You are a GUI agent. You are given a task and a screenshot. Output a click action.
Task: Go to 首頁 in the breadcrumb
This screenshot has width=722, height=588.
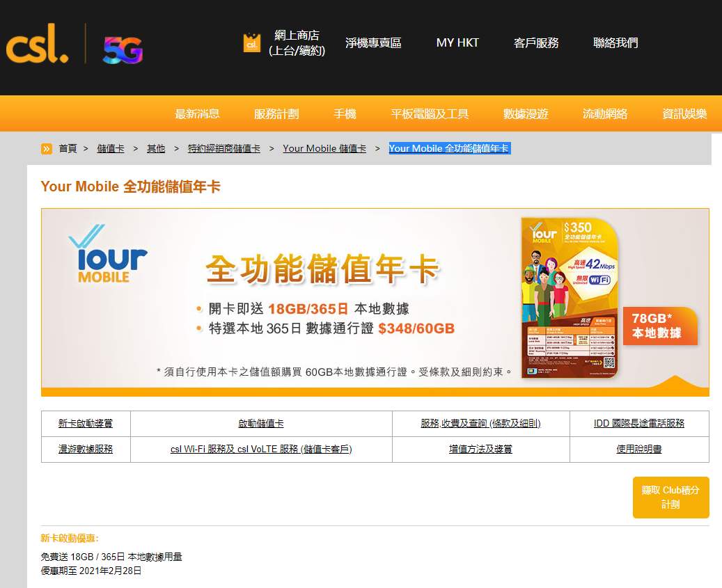(68, 149)
